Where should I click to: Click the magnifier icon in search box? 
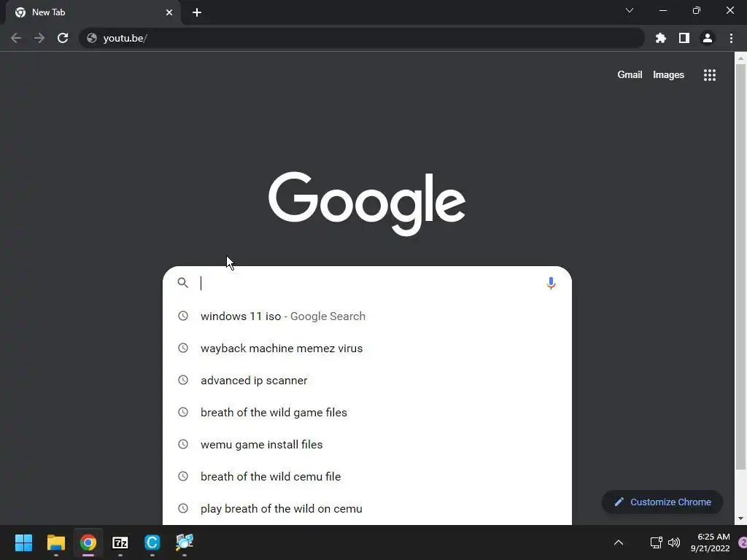pyautogui.click(x=182, y=283)
